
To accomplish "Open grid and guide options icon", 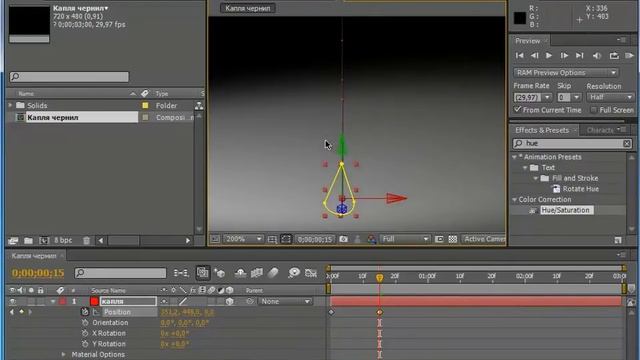I will pos(272,239).
